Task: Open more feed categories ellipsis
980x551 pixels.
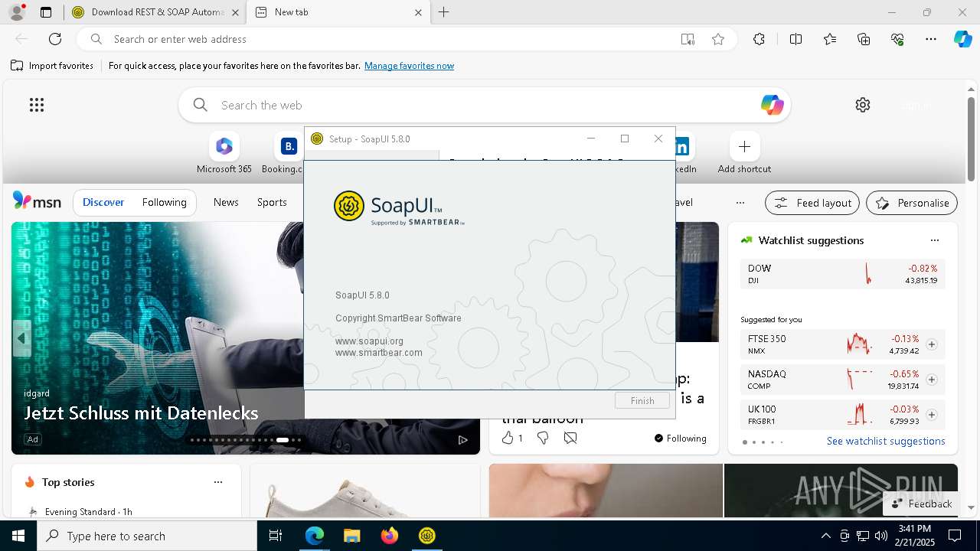Action: (x=740, y=203)
